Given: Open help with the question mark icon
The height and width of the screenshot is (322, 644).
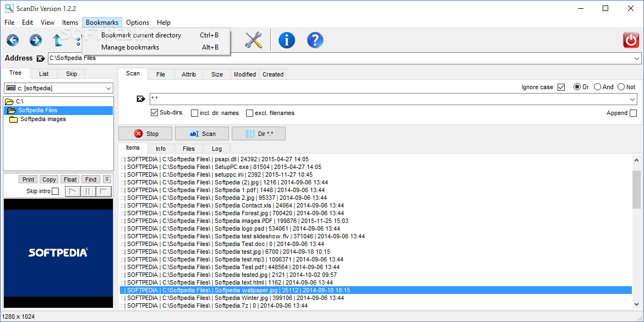Looking at the screenshot, I should pyautogui.click(x=315, y=40).
